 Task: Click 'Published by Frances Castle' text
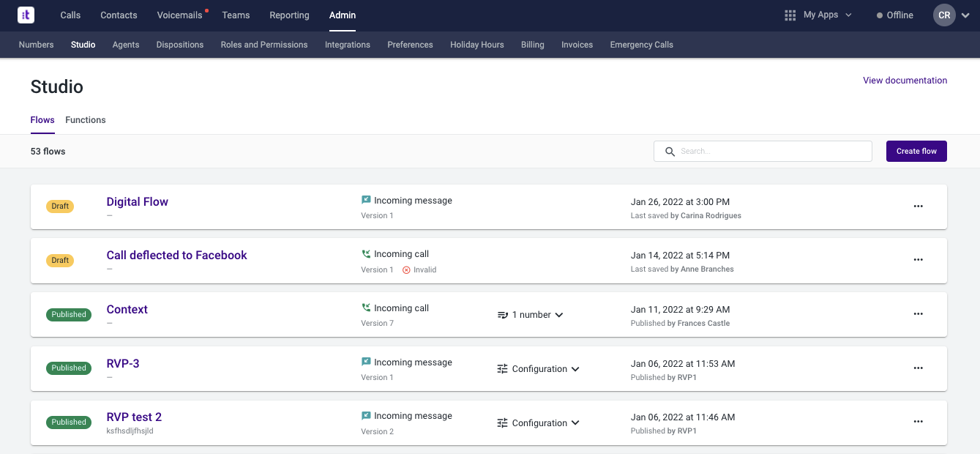pos(680,324)
